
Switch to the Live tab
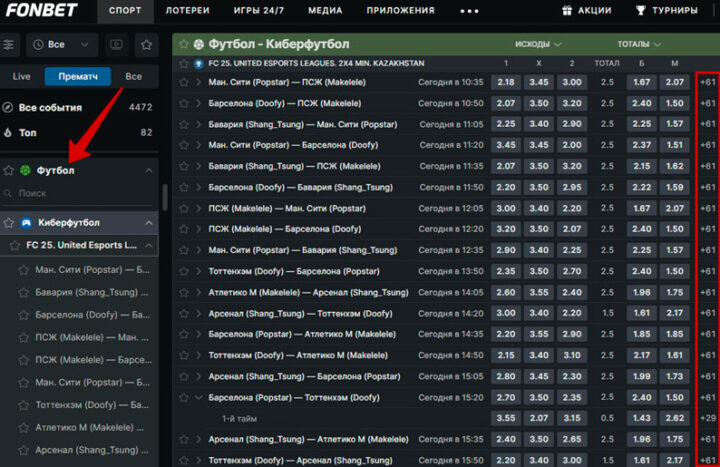(22, 76)
